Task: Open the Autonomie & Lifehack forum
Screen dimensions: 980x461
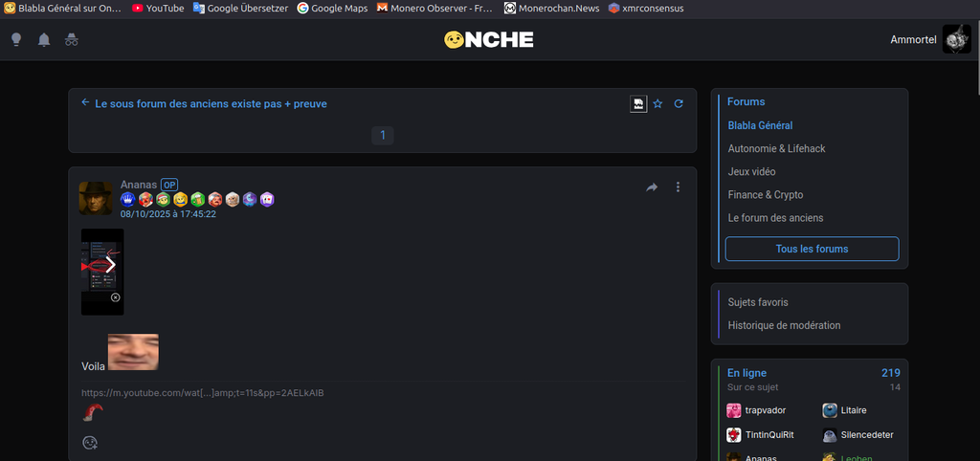Action: [x=777, y=148]
